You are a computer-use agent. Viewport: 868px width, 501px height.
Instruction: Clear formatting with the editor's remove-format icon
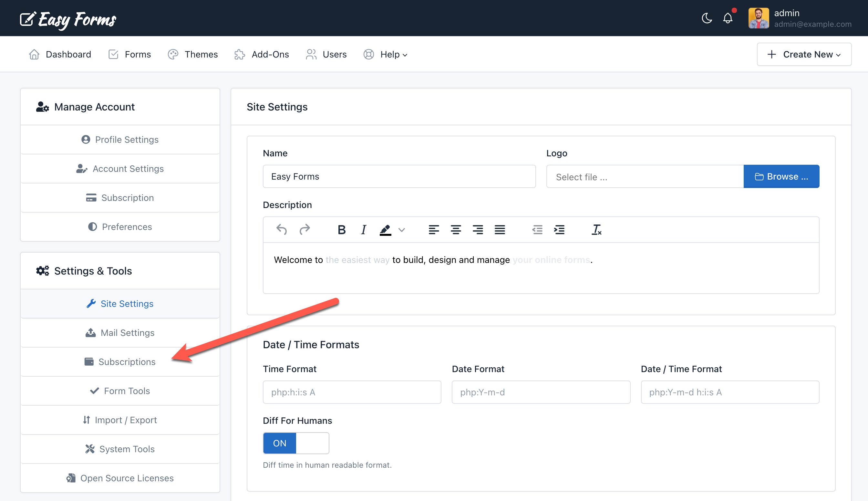596,230
